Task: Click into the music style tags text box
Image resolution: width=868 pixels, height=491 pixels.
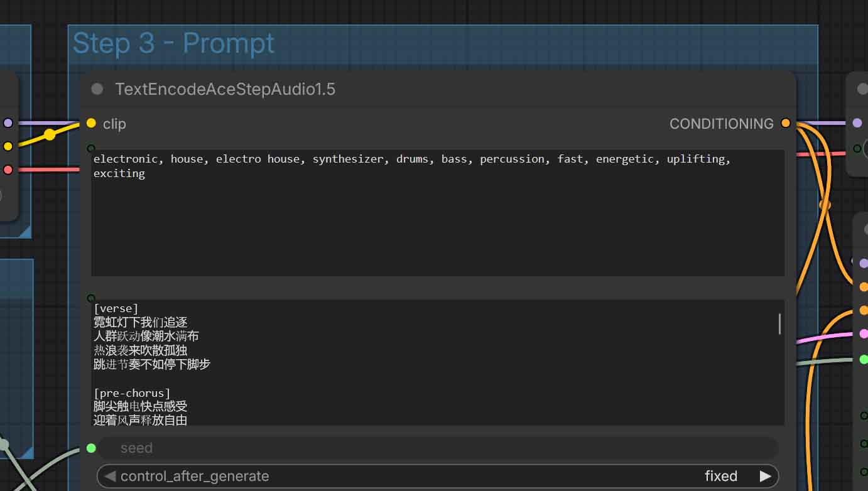Action: click(x=438, y=212)
